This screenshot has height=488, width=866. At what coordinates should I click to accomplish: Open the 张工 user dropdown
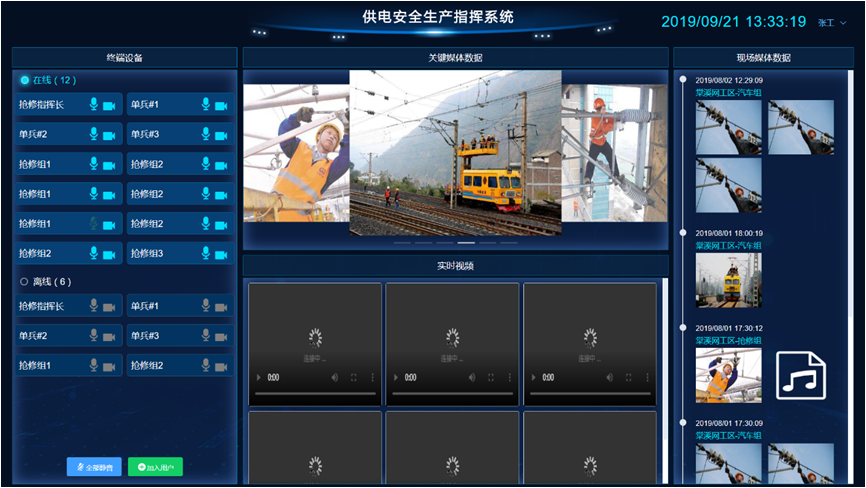tap(831, 22)
